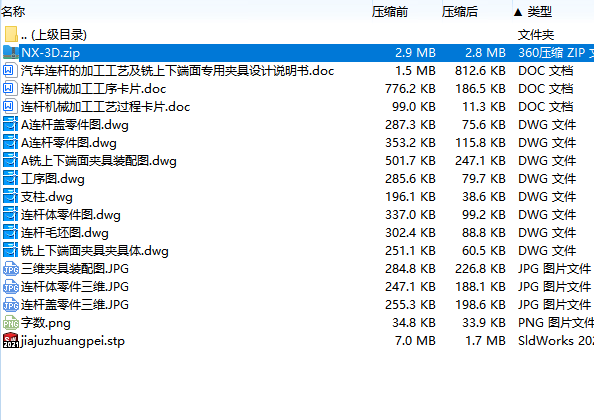Click the 2.9 MB size of NX-3D.zip
Viewport: 594px width, 420px height.
pos(415,53)
